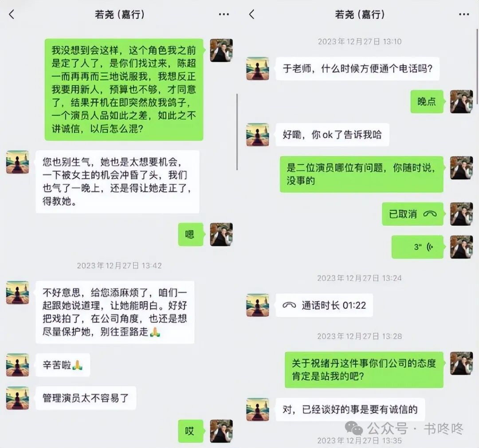Select message 于老师，什么时候方便通个电话吗？

pyautogui.click(x=357, y=69)
